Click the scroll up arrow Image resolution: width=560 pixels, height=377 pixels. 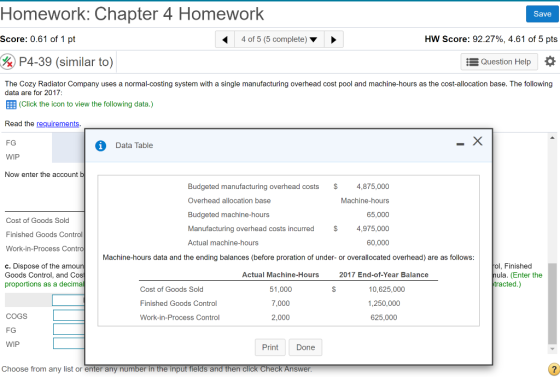pyautogui.click(x=552, y=138)
